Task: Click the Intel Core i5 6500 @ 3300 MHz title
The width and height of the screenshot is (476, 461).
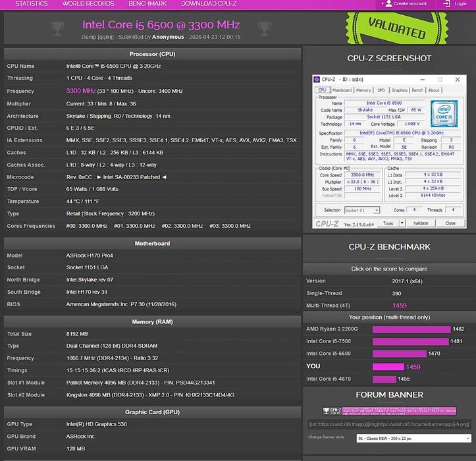Action: coord(161,24)
